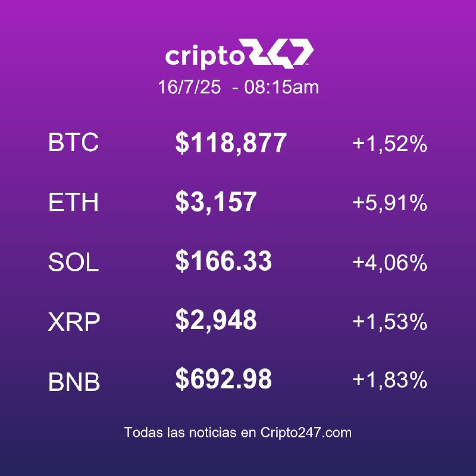Select the BNB price $692.98
The image size is (476, 476).
(x=224, y=379)
